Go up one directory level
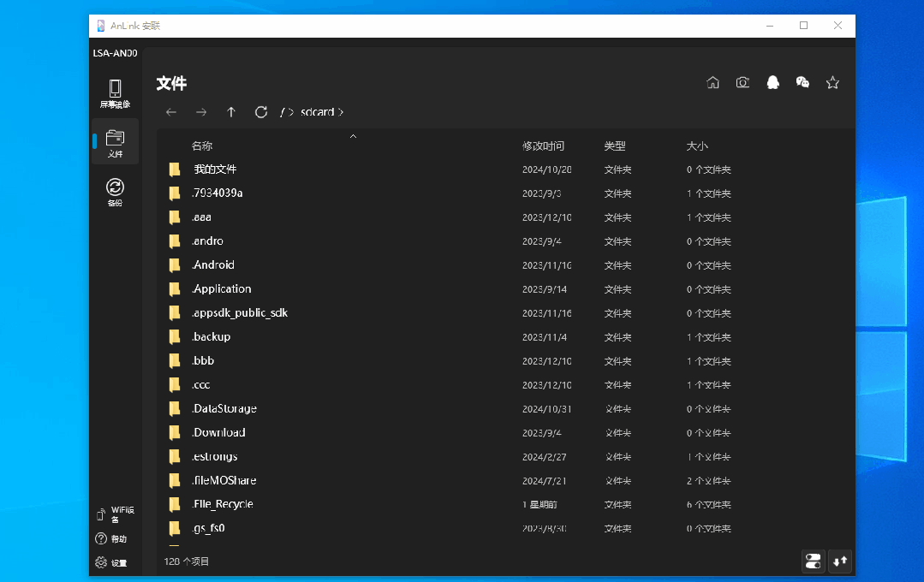This screenshot has height=582, width=924. coord(231,112)
